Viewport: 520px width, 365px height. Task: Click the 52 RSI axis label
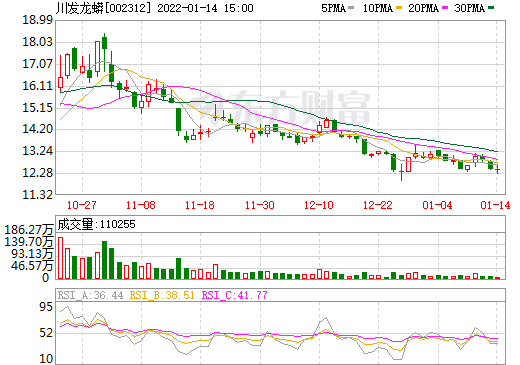[46, 333]
